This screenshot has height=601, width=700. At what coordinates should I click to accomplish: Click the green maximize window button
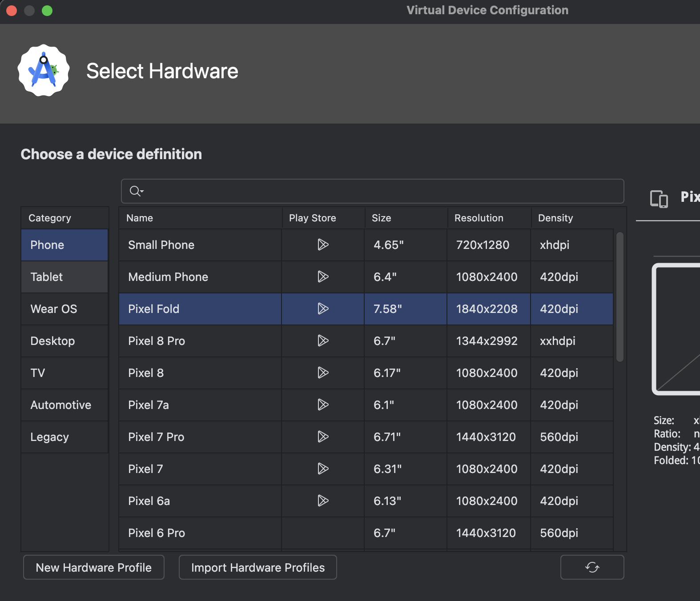(47, 11)
